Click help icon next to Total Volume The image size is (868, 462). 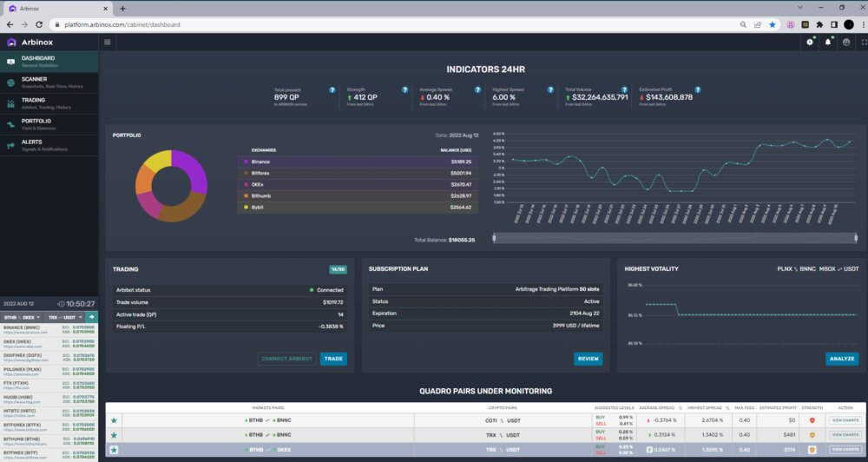click(x=624, y=89)
